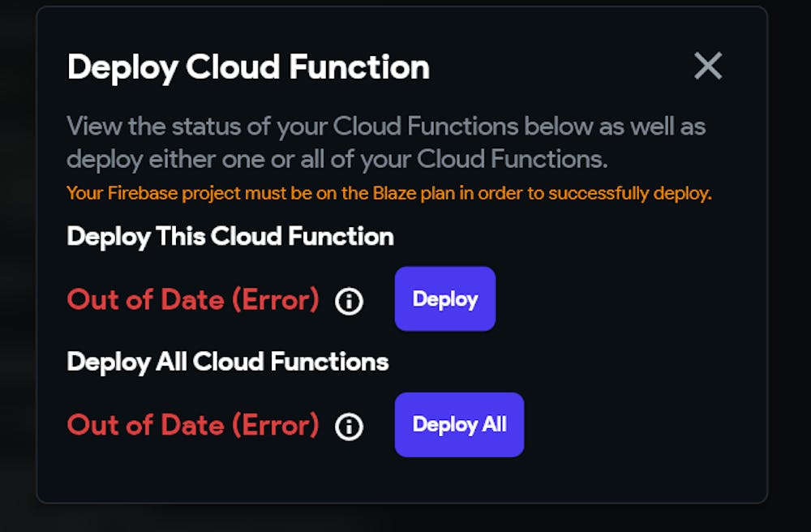Select the second red "Out of Date (Error)" status
The image size is (811, 532).
point(193,425)
